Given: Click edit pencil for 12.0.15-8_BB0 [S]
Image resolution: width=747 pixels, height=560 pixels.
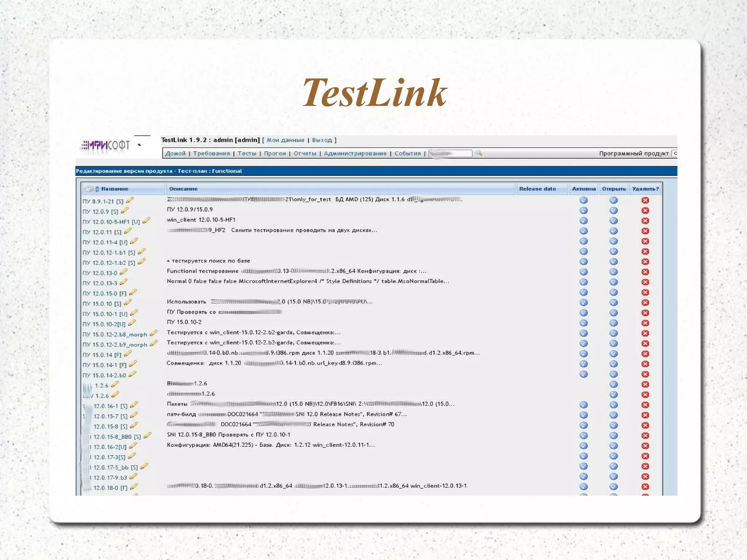Looking at the screenshot, I should click(147, 436).
